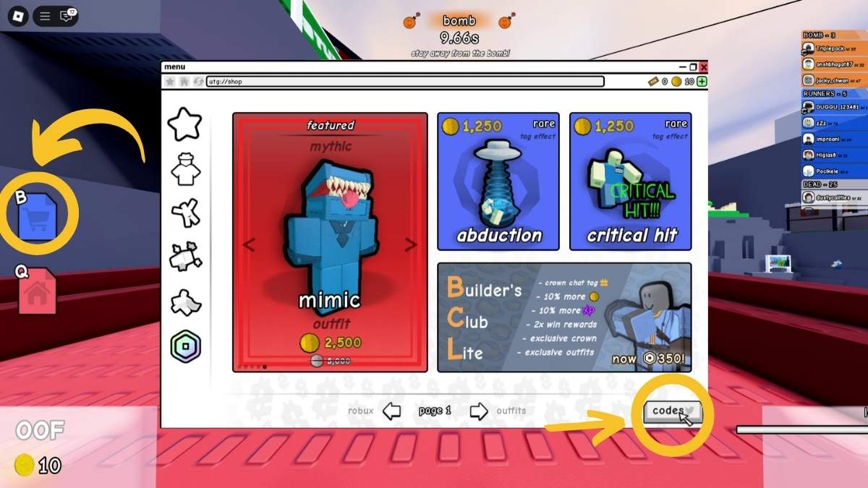Click the critical hit 1,250 price label
The height and width of the screenshot is (488, 868).
pos(604,127)
